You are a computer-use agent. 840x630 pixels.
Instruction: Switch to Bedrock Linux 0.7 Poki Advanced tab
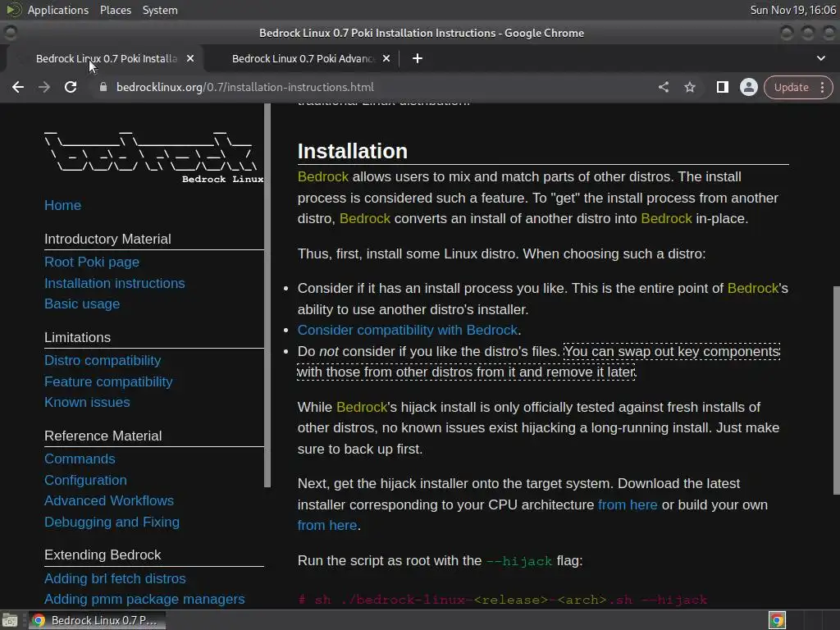pos(303,58)
